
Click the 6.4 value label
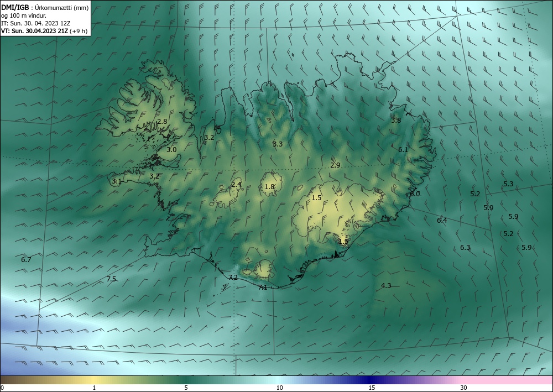[442, 220]
